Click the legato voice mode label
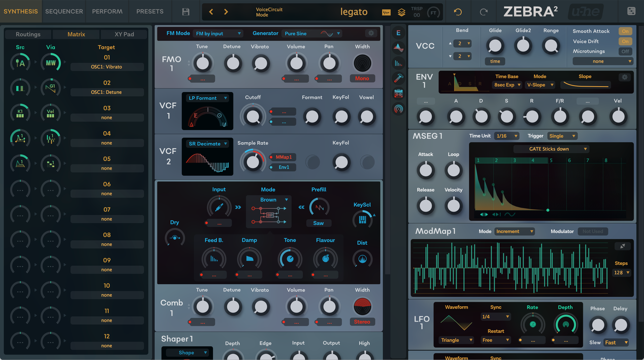Screen dimensions: 644x360 tap(354, 12)
